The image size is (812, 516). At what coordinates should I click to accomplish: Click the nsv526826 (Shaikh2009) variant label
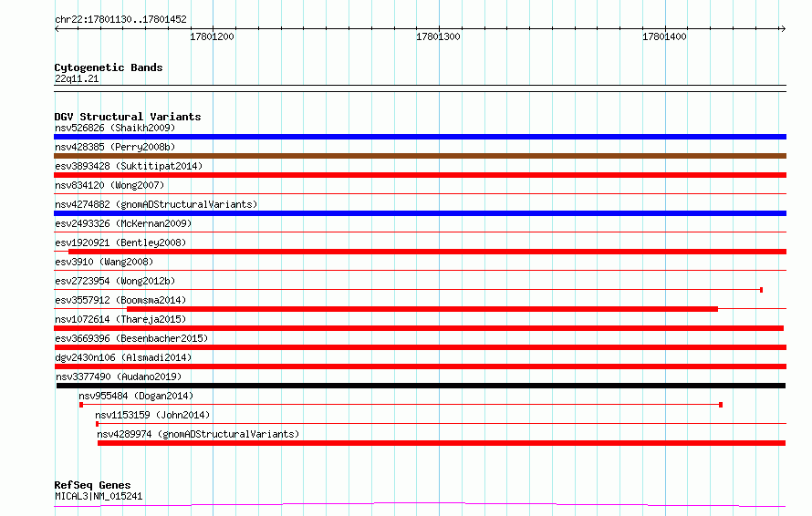tap(115, 128)
